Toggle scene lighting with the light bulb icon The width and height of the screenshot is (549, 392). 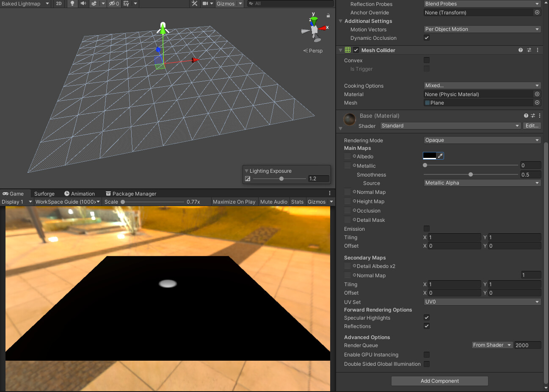(72, 3)
